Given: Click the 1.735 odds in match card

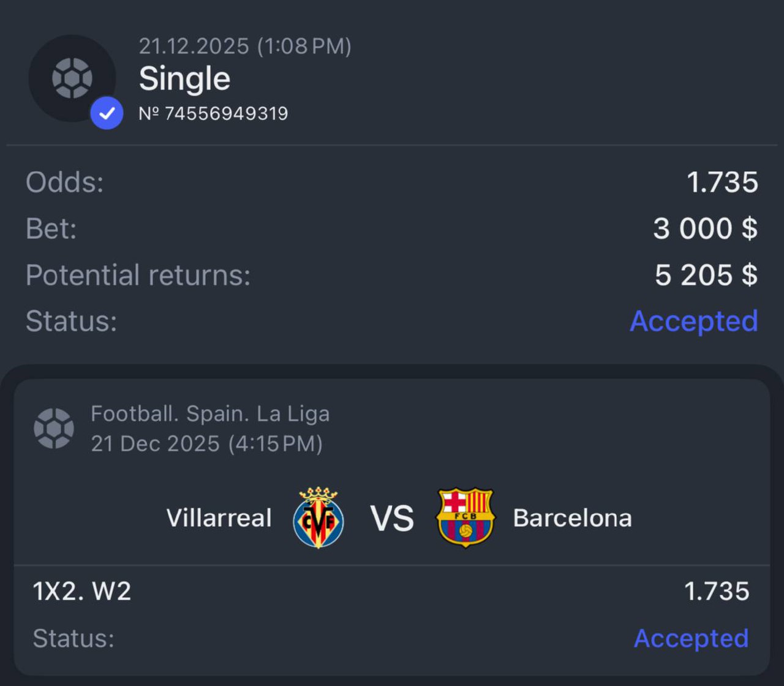Looking at the screenshot, I should click(x=717, y=591).
